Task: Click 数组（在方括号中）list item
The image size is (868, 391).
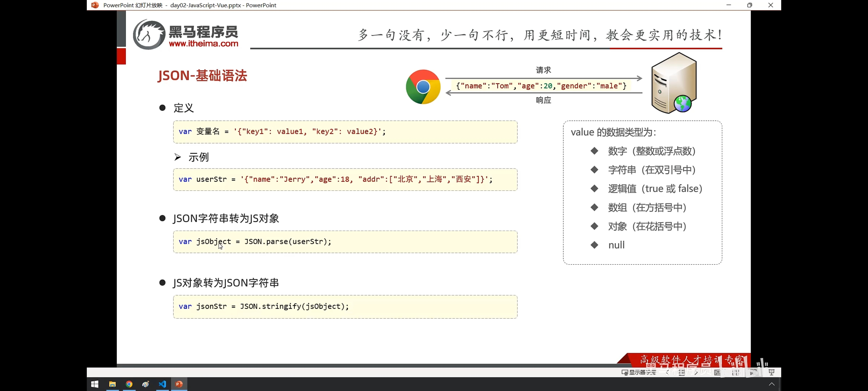Action: pyautogui.click(x=647, y=207)
